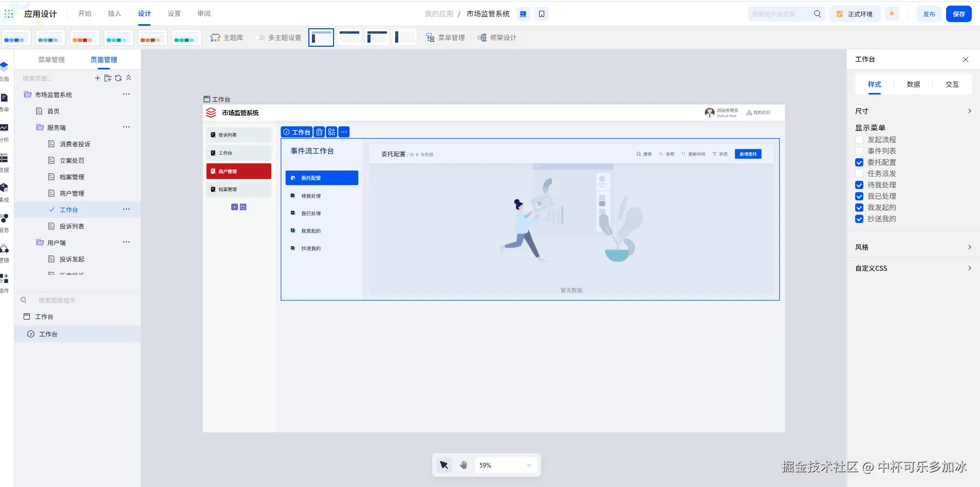
Task: Open more options for 工作台 page row
Action: (x=126, y=210)
